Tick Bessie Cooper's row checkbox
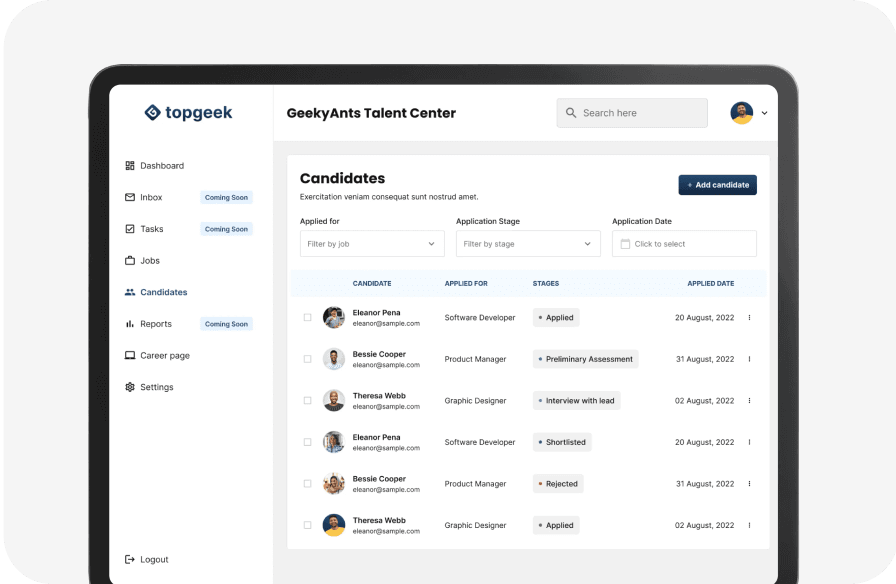The height and width of the screenshot is (584, 896). [x=307, y=358]
